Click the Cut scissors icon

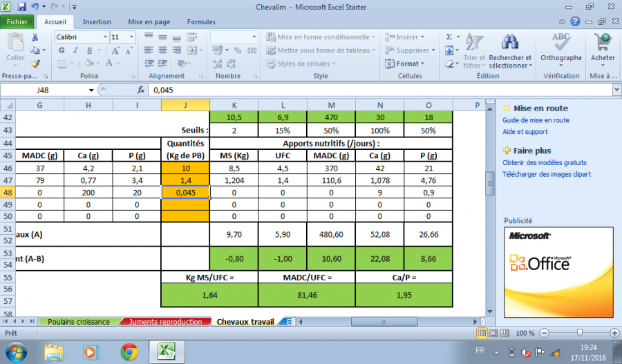click(x=35, y=37)
